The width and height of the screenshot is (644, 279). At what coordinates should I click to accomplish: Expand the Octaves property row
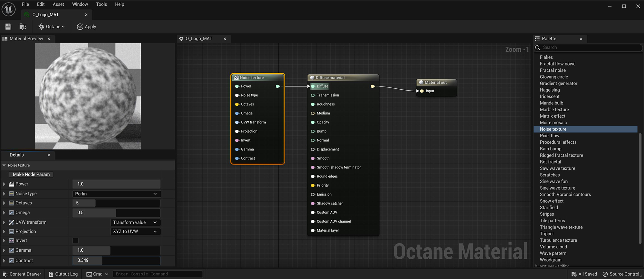(4, 203)
